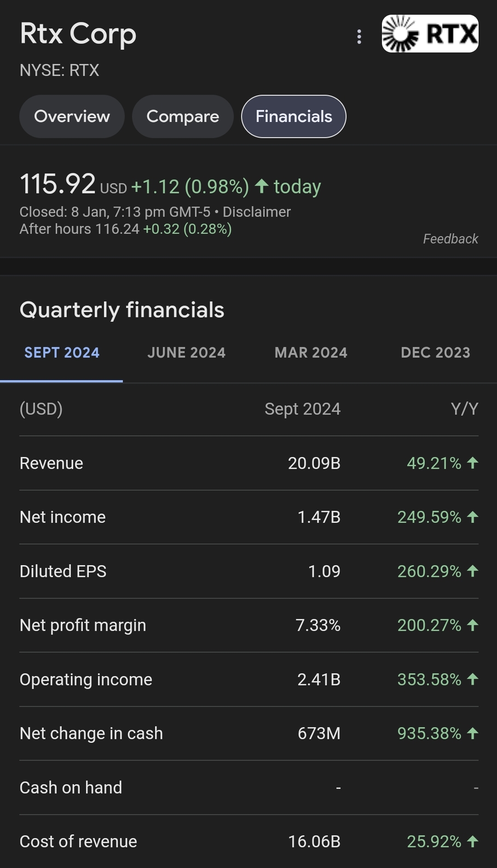The width and height of the screenshot is (497, 868).
Task: Click the Cost of revenue up arrow
Action: [x=473, y=841]
